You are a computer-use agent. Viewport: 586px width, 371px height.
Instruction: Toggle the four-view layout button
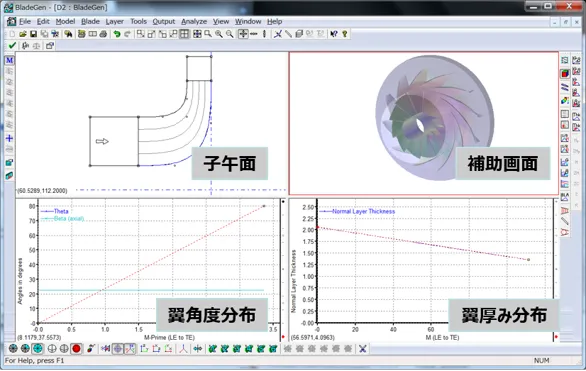184,34
